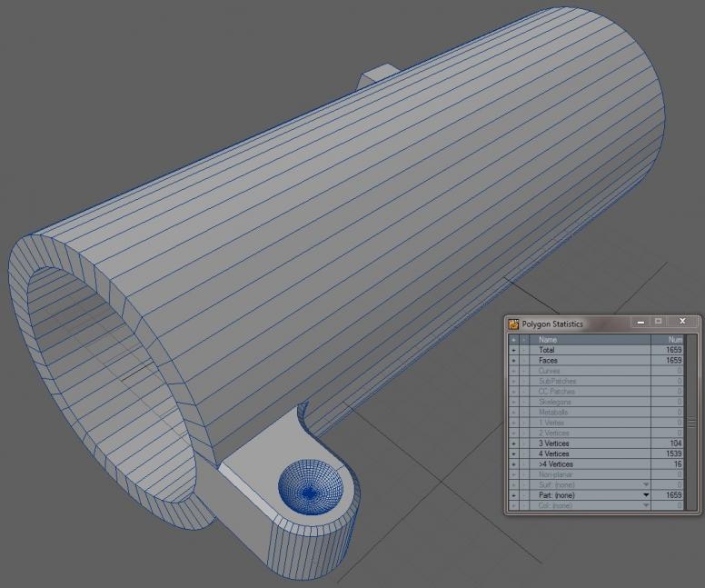Deselect 4 Vertices polygons with minus button

tap(523, 453)
